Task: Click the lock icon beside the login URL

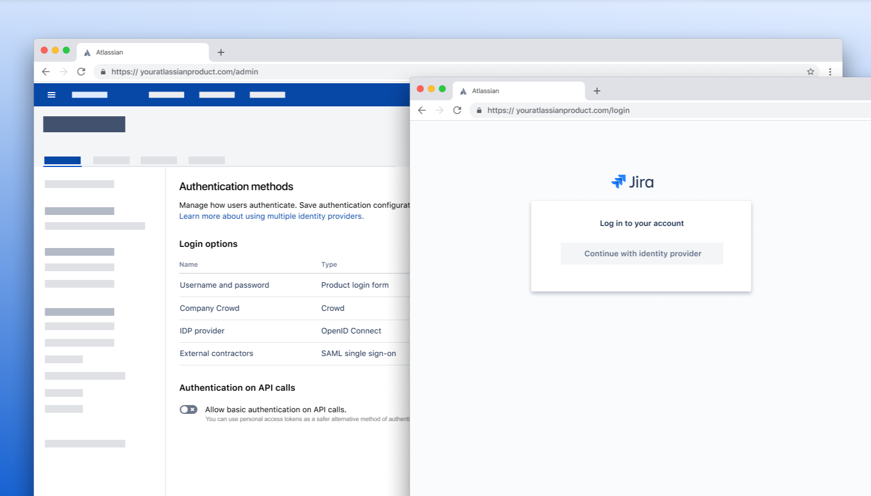Action: 479,111
